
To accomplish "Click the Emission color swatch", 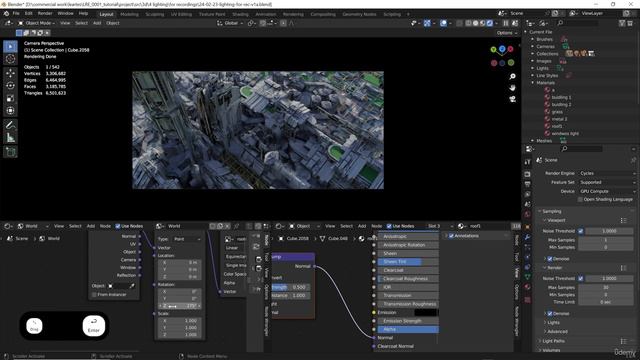I will [426, 313].
